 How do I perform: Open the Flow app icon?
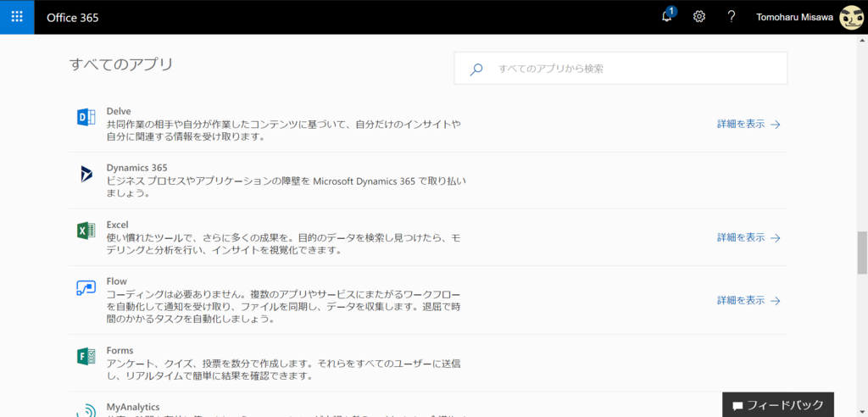(x=86, y=288)
